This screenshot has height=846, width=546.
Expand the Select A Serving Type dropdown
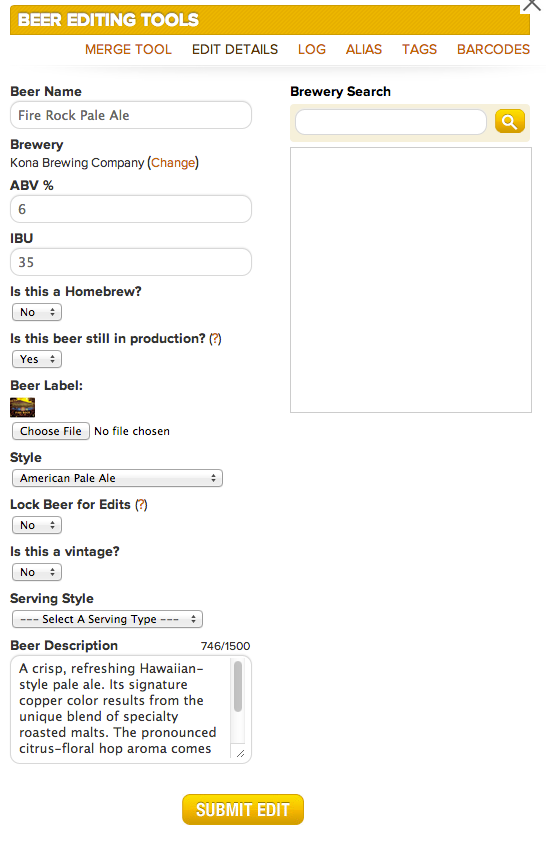(107, 619)
